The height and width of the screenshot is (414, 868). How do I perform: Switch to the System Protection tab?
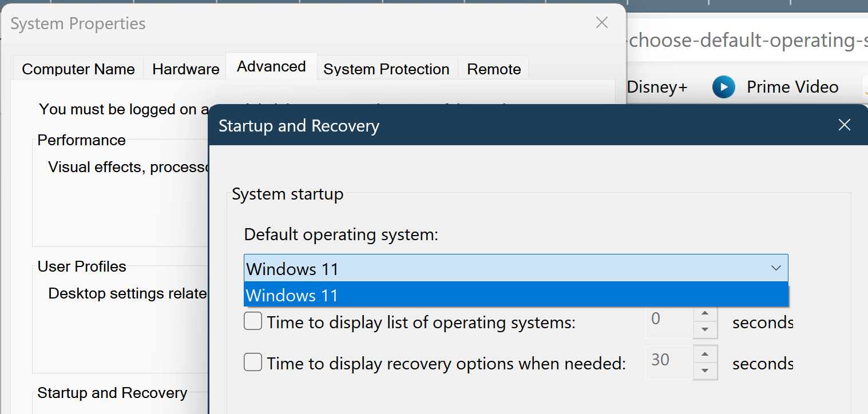pyautogui.click(x=386, y=69)
